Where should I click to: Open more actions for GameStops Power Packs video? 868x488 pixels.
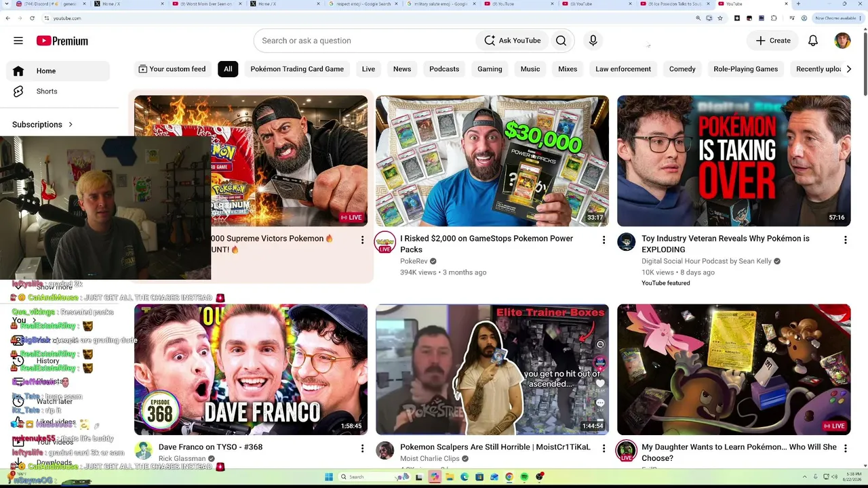(x=604, y=240)
